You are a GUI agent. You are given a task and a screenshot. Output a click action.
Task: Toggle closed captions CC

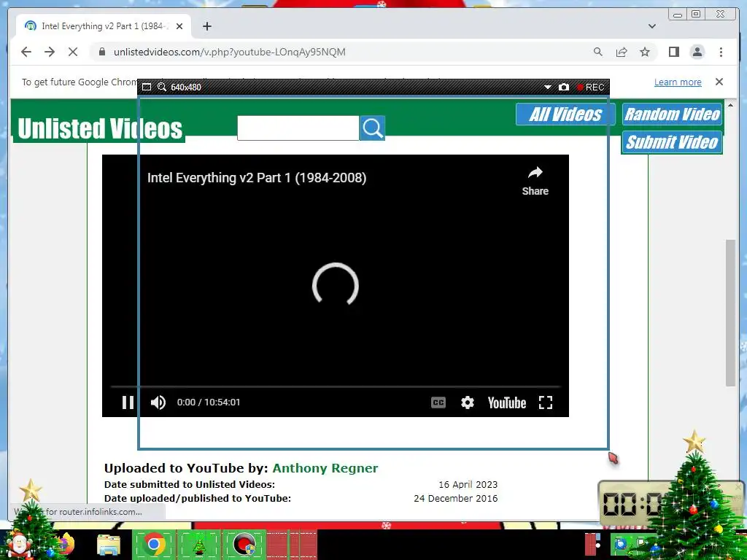click(438, 402)
